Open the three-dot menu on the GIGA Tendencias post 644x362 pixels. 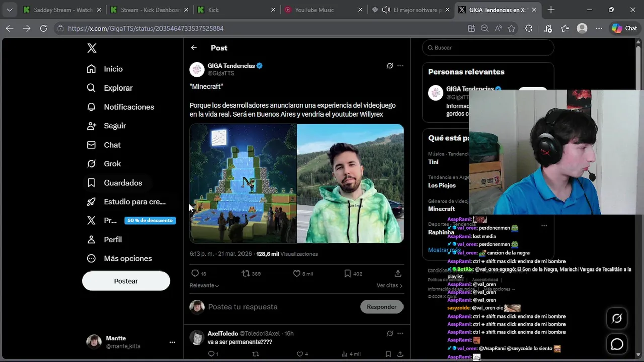(400, 66)
